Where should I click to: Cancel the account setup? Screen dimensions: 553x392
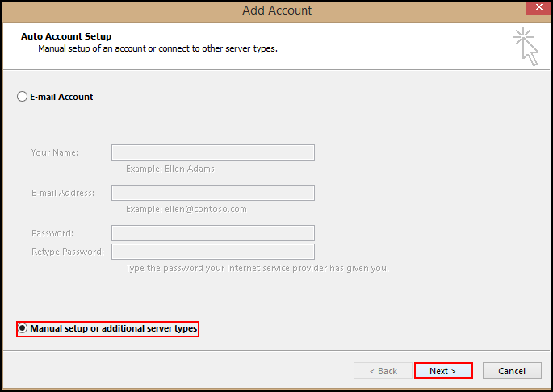[512, 371]
